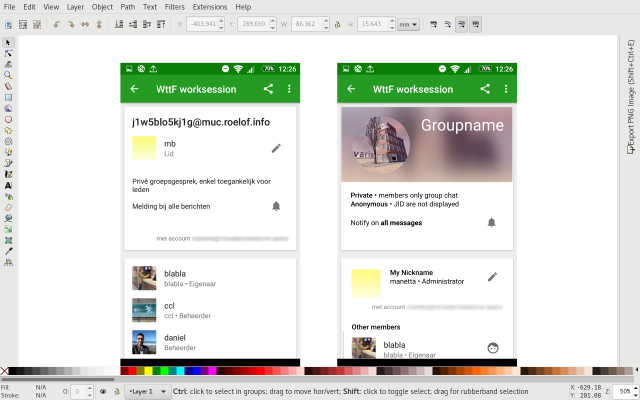
Task: Toggle the current layer lock icon
Action: pos(115,392)
